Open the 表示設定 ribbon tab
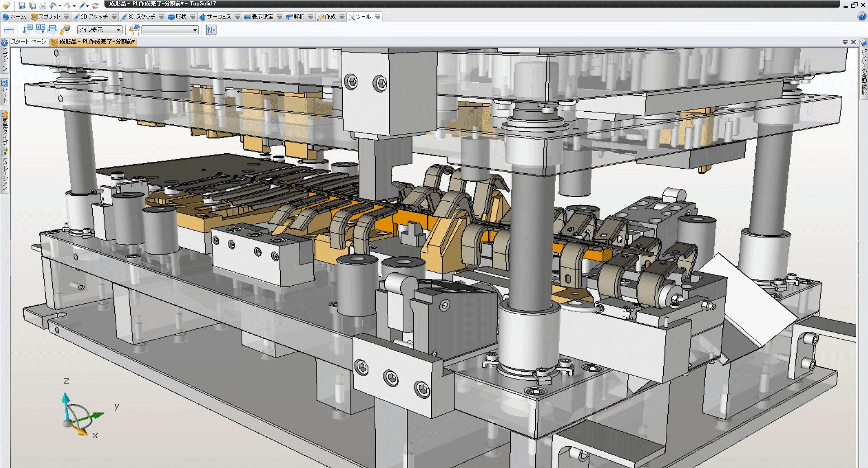Screen dimensions: 868x468 [x=259, y=17]
